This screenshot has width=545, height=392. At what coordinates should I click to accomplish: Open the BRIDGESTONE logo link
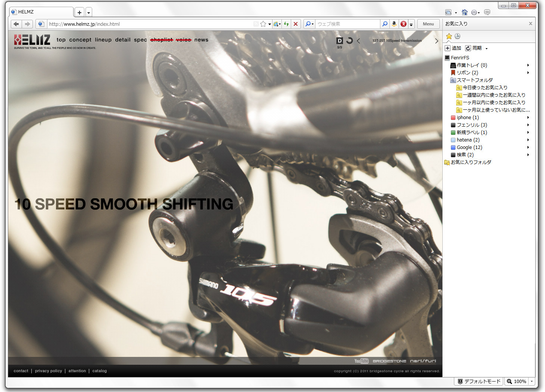pos(389,361)
